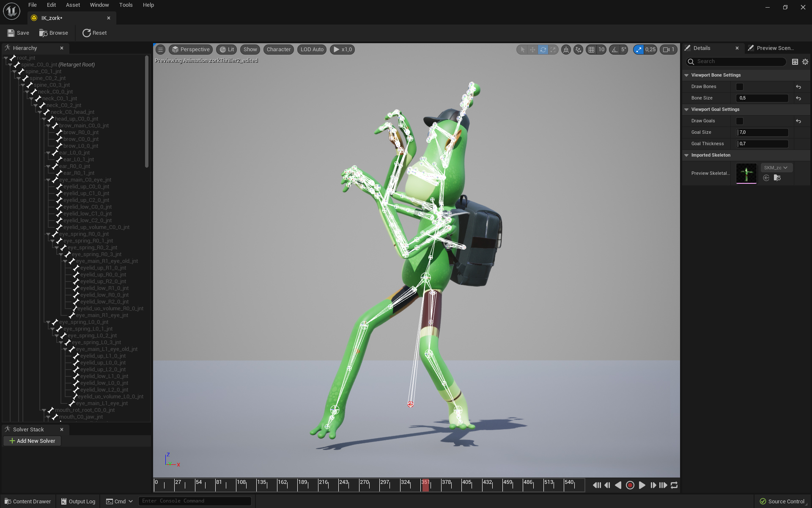Enable the Draw Goals checkbox

coord(740,121)
